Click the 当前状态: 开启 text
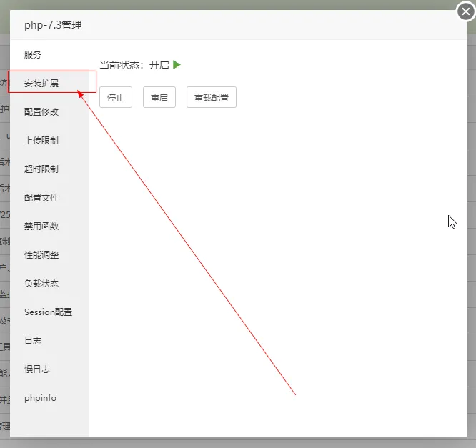 coord(134,65)
